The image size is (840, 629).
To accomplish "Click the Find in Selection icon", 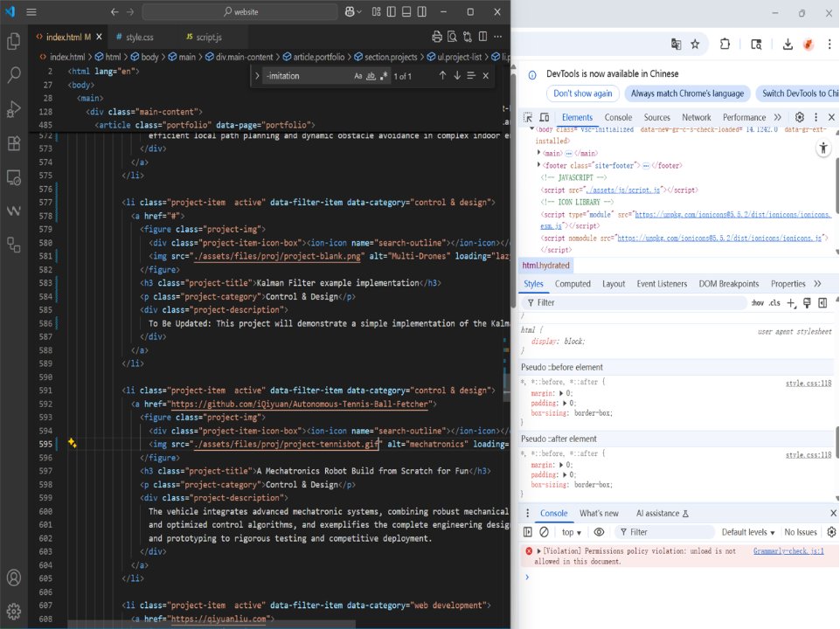I will [471, 76].
